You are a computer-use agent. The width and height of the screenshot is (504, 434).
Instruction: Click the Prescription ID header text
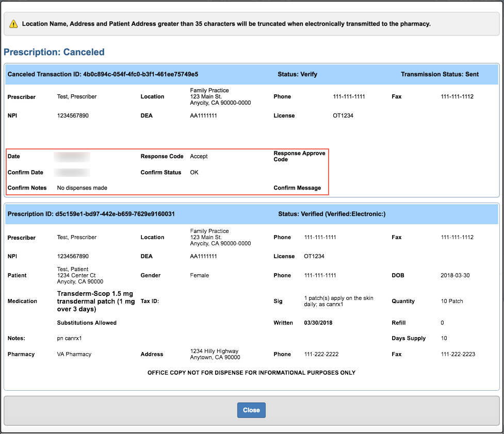[x=91, y=214]
